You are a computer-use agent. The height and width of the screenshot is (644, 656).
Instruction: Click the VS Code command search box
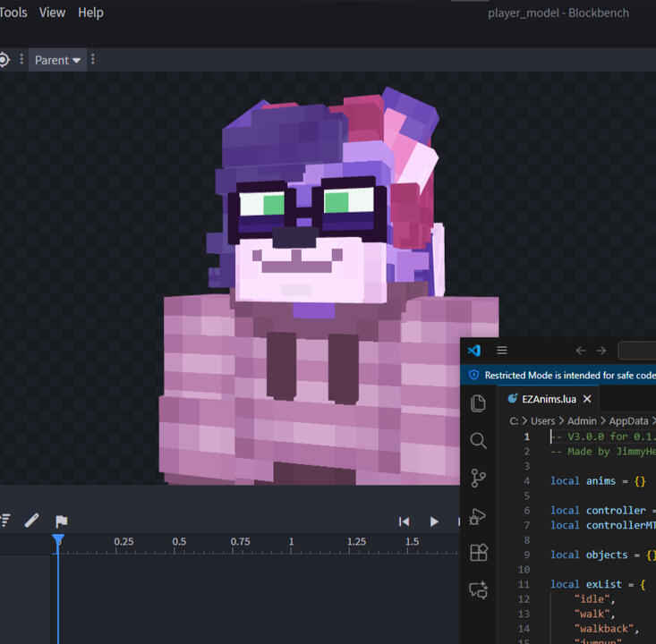point(636,351)
